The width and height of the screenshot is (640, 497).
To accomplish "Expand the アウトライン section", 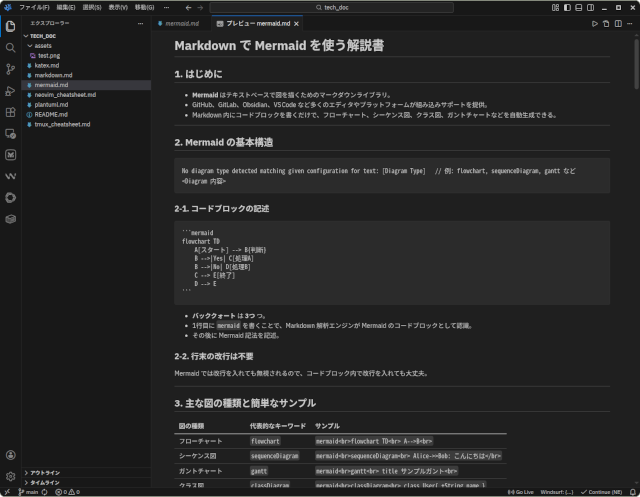I will click(x=45, y=472).
